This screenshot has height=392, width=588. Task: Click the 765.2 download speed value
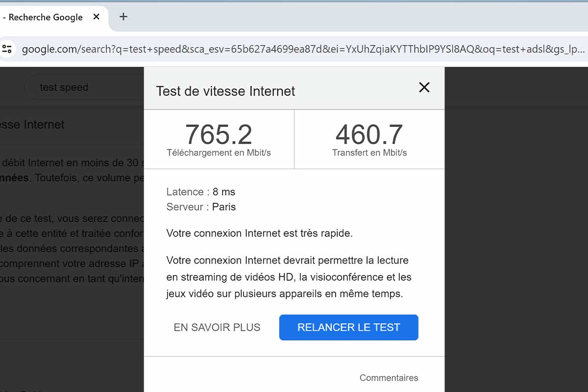219,134
